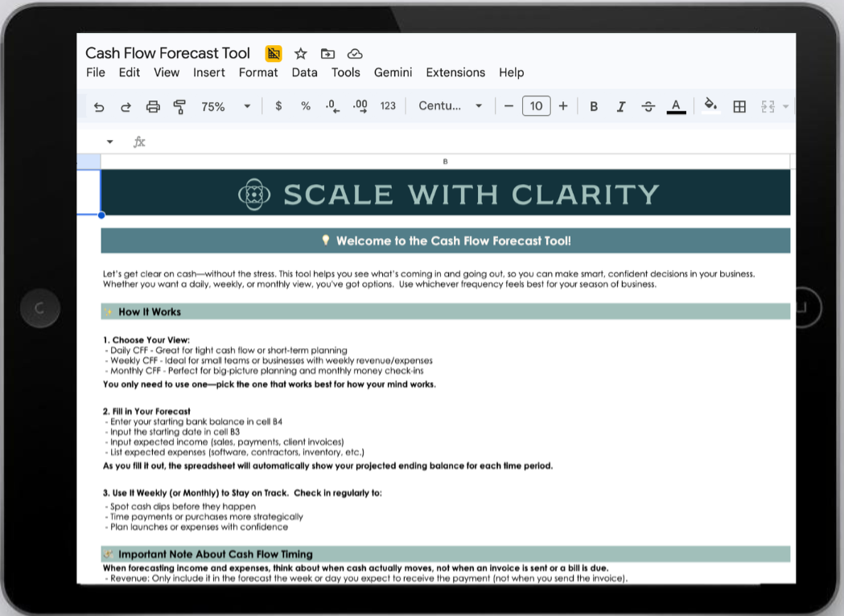Open the name box dropdown arrow
844x616 pixels.
[109, 142]
